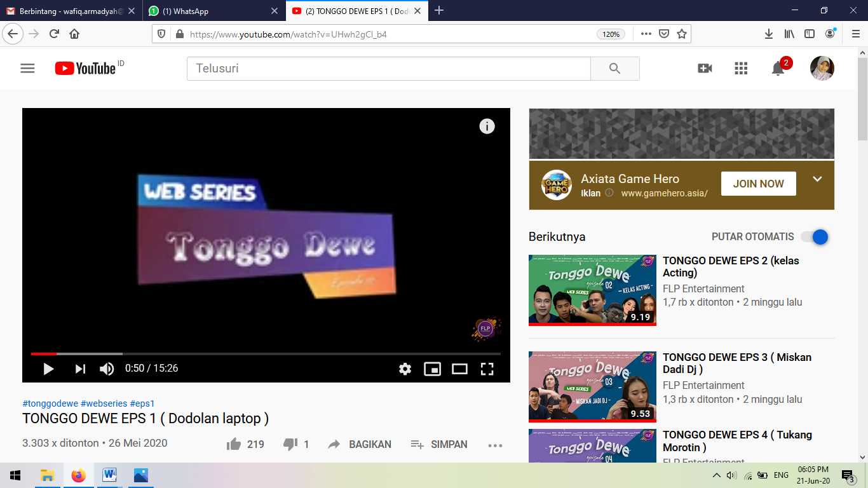Enable miniplayer mode in the video player
The height and width of the screenshot is (488, 868).
[x=432, y=369]
